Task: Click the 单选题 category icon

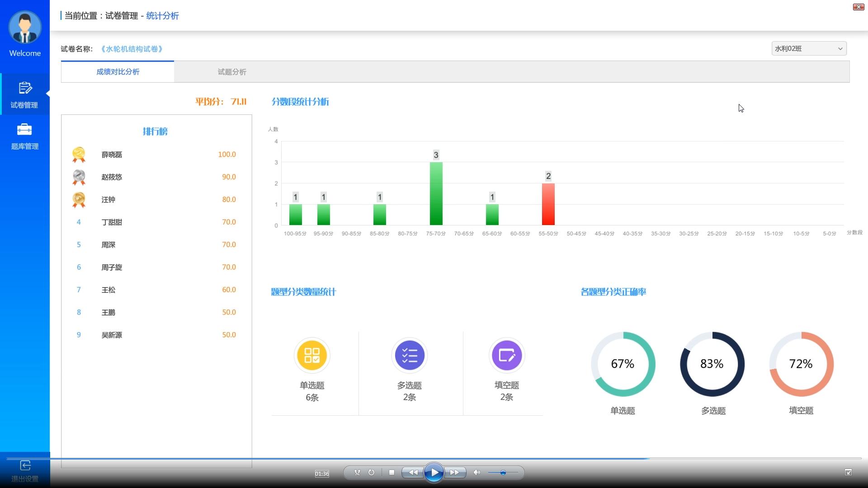Action: 312,356
